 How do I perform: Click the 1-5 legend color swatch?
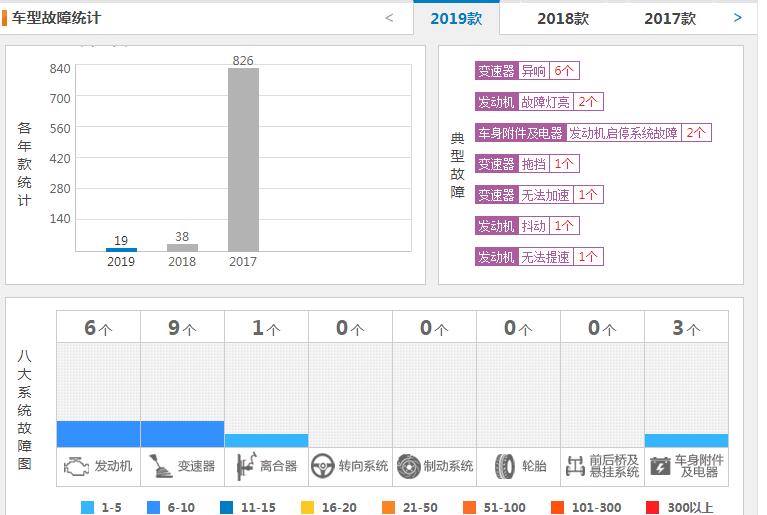[87, 508]
